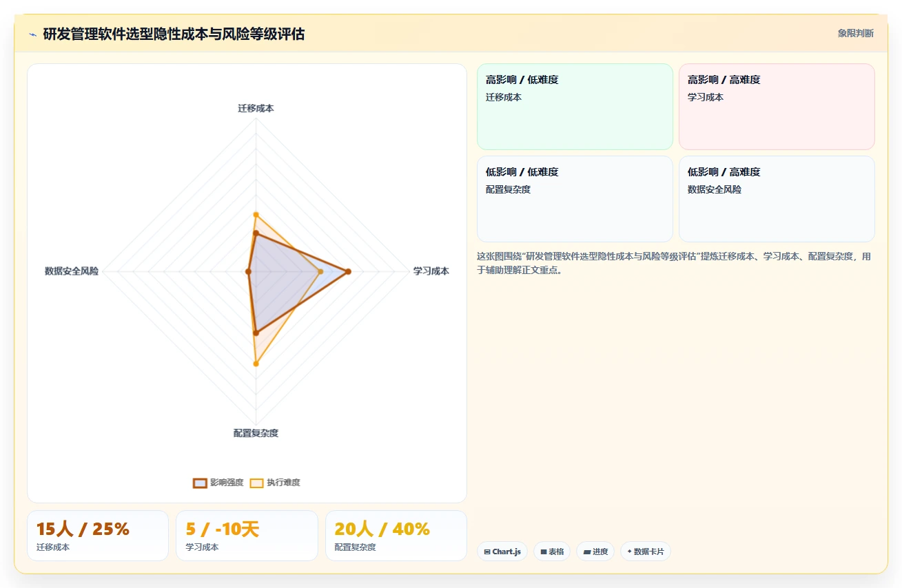Click the 15人 / 25% stat card
Viewport: 902px width, 588px height.
click(98, 536)
